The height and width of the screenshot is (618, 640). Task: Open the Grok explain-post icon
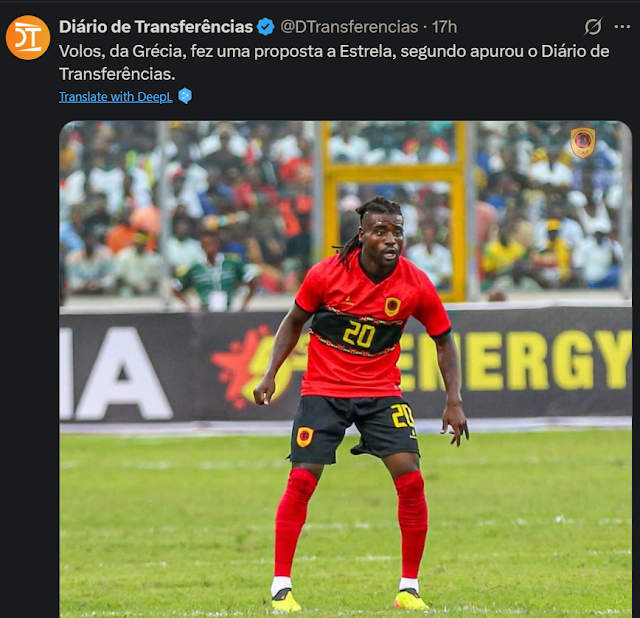tap(593, 27)
